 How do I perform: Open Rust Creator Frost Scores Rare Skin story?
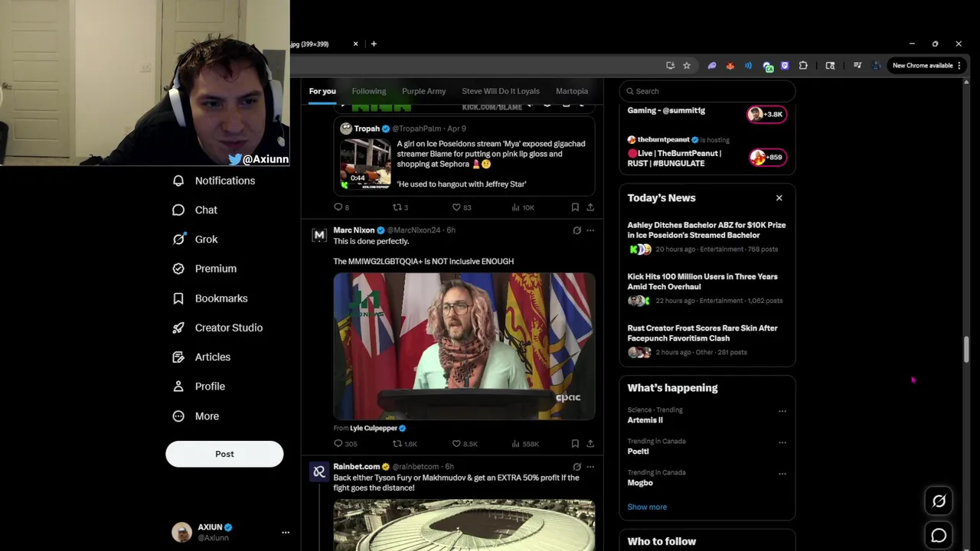pyautogui.click(x=707, y=340)
